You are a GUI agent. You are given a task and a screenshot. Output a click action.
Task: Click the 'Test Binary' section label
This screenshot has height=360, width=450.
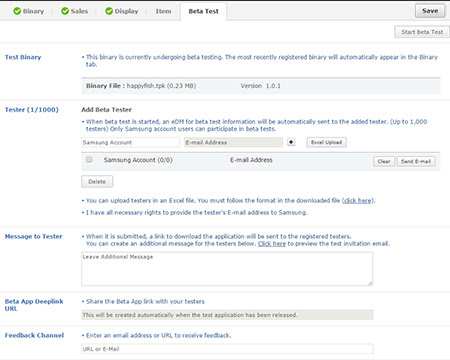tap(23, 57)
